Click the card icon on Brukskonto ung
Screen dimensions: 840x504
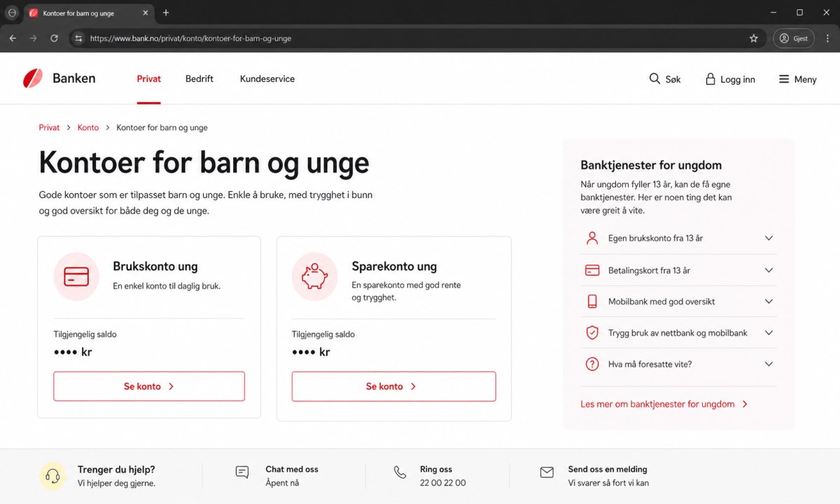pos(76,276)
